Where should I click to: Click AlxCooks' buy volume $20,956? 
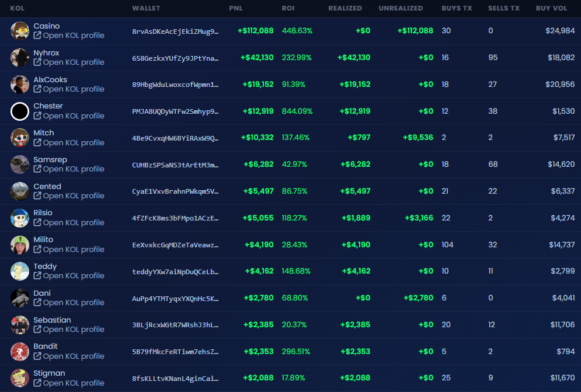(560, 85)
